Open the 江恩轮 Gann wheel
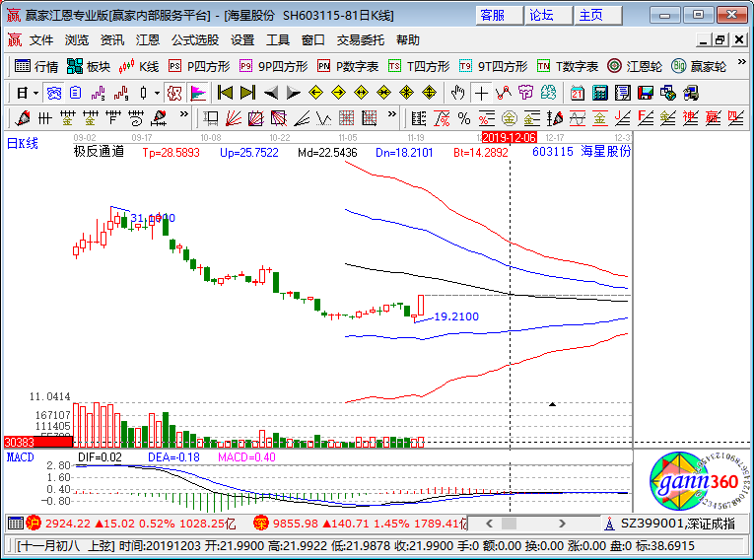The height and width of the screenshot is (560, 754). [x=635, y=66]
